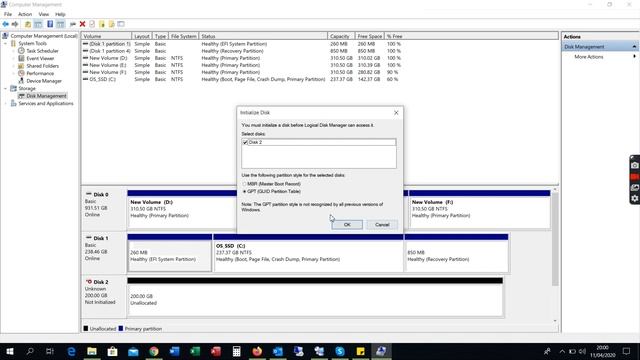Click the red X Delete toolbar icon
Viewport: 640px width, 360px height.
82,24
